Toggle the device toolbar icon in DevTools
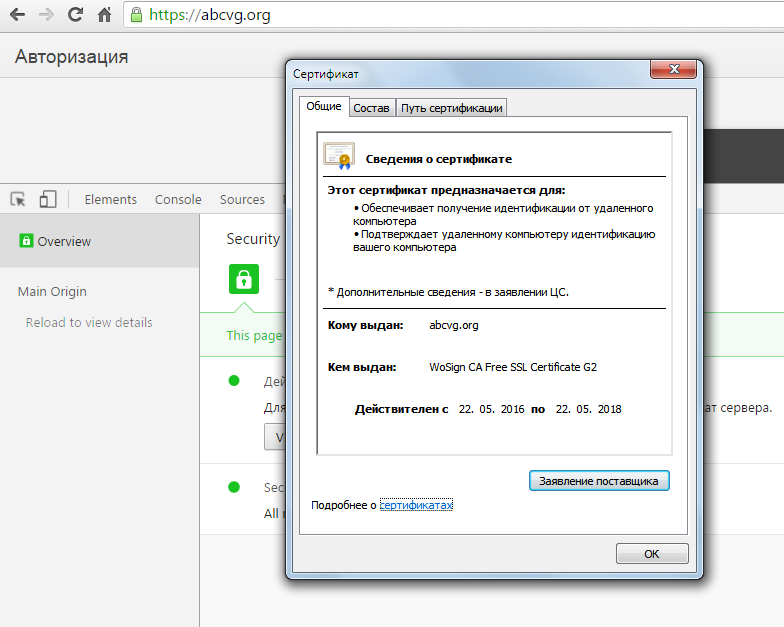The image size is (784, 627). tap(48, 199)
